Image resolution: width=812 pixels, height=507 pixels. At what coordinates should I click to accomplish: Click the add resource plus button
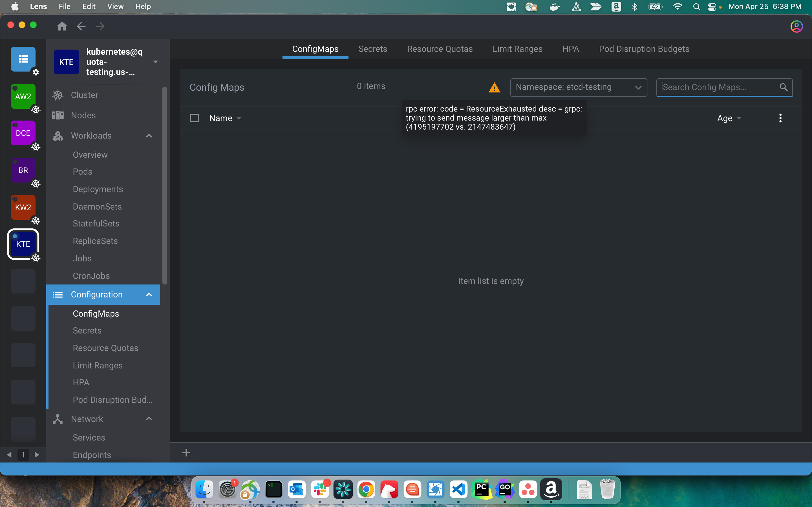[186, 452]
